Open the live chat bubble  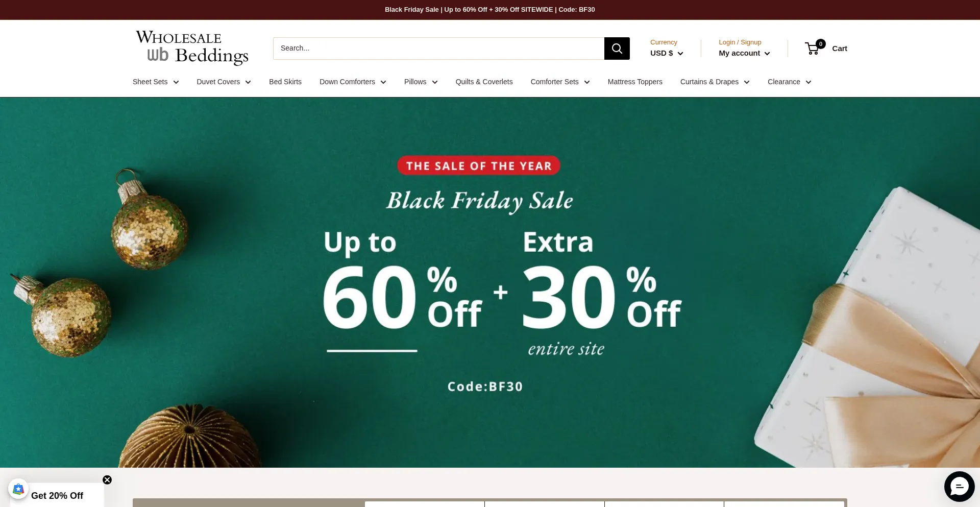959,487
